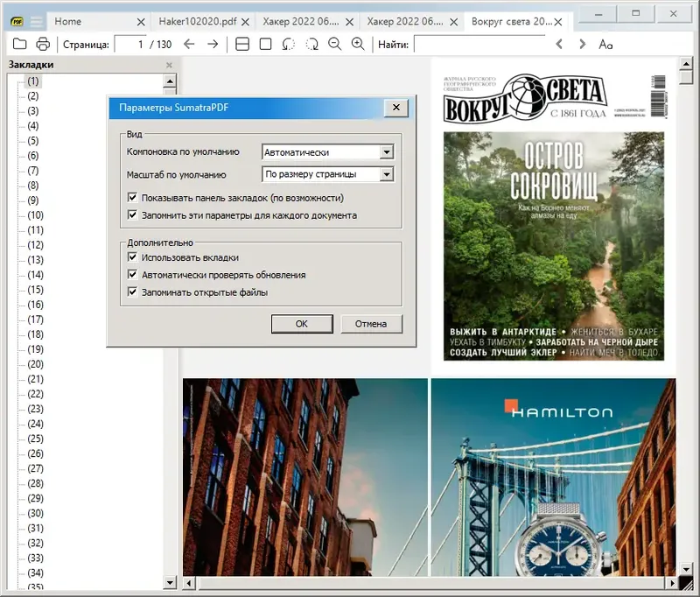Select bookmark (34)
The width and height of the screenshot is (700, 597).
click(x=35, y=572)
